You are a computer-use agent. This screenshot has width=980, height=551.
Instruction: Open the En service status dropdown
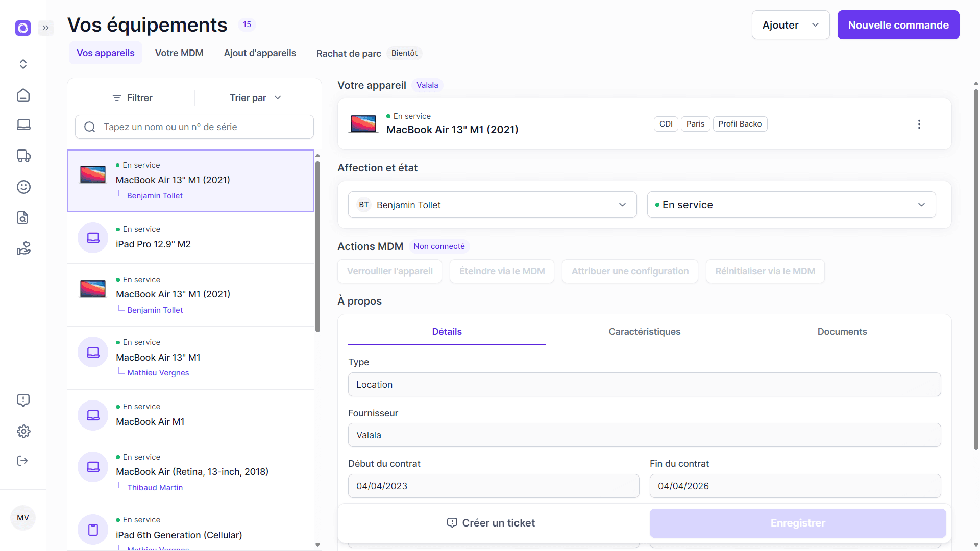(x=791, y=205)
